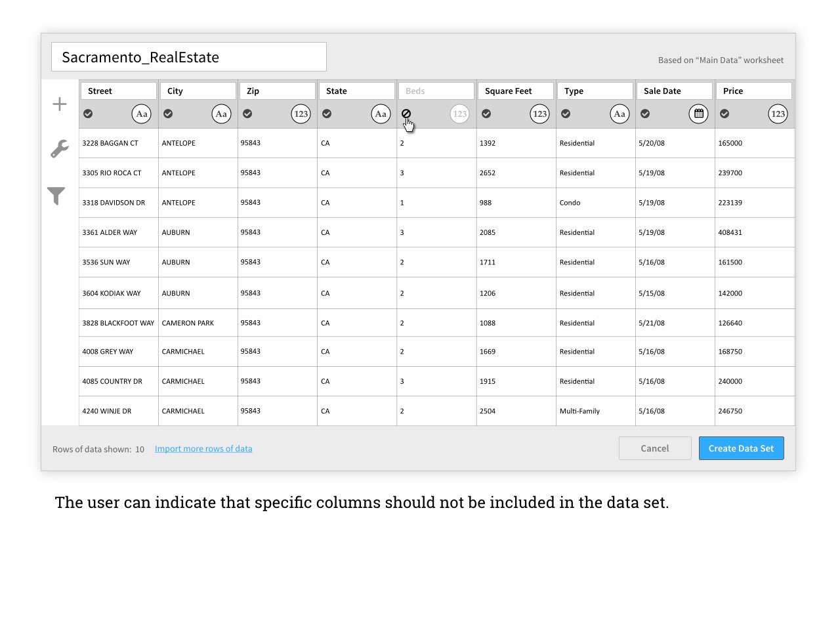Click sale date 5/15/08
This screenshot has width=840, height=630.
tap(675, 293)
